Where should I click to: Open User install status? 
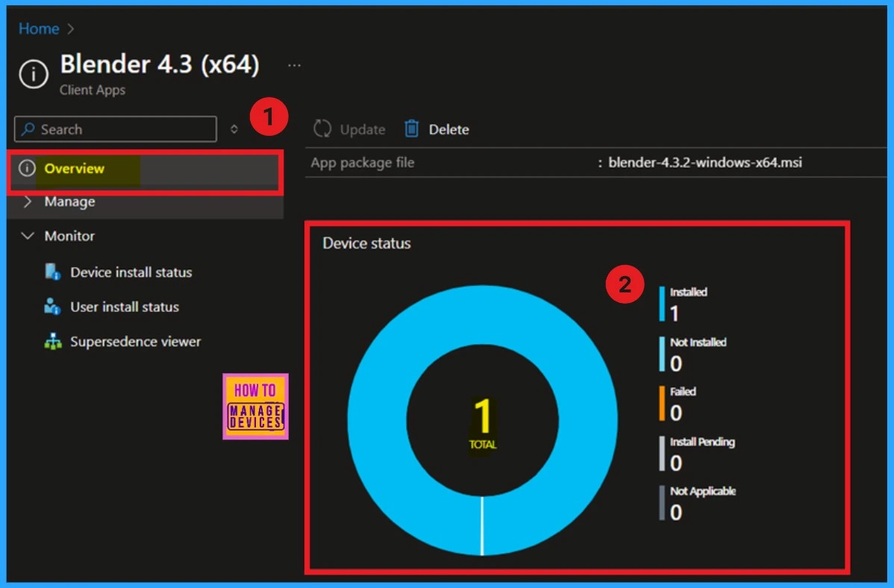(125, 307)
